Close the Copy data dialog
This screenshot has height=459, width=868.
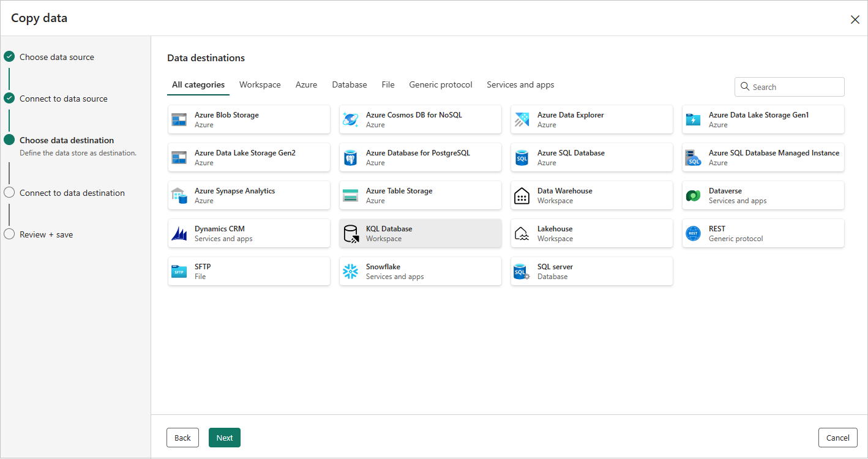click(855, 20)
